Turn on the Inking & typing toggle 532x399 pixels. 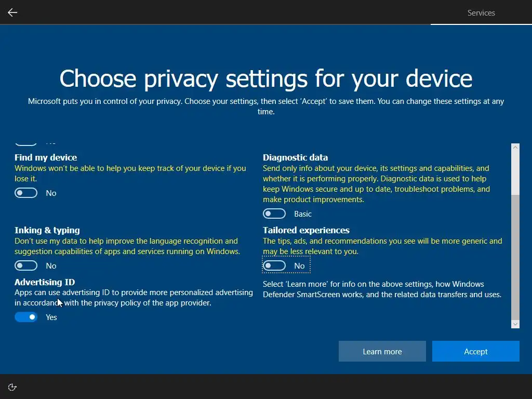click(26, 266)
